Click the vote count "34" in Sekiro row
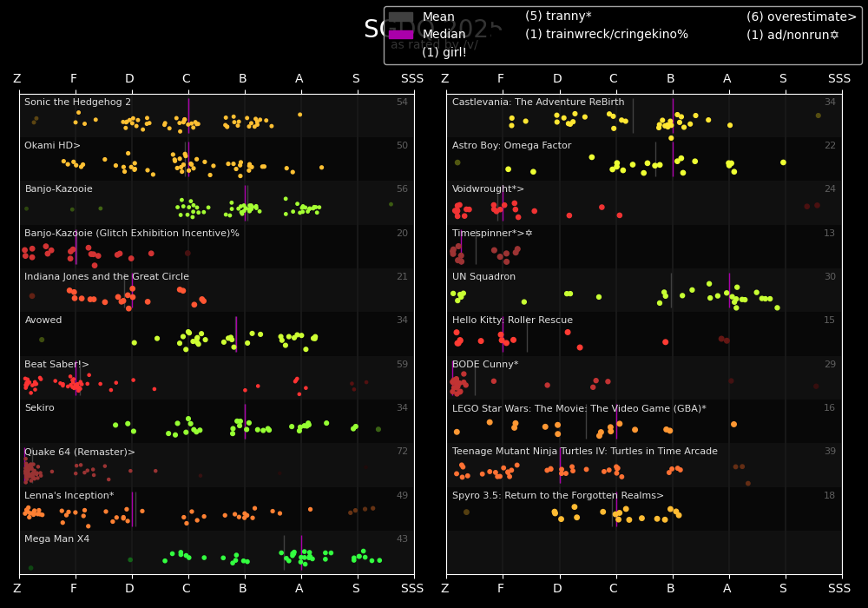Image resolution: width=868 pixels, height=608 pixels. pos(402,407)
